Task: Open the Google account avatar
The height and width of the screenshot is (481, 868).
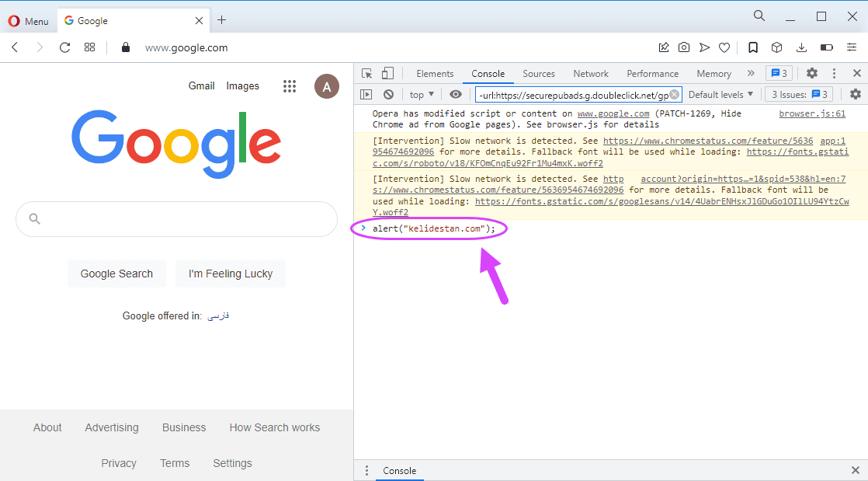Action: 327,86
